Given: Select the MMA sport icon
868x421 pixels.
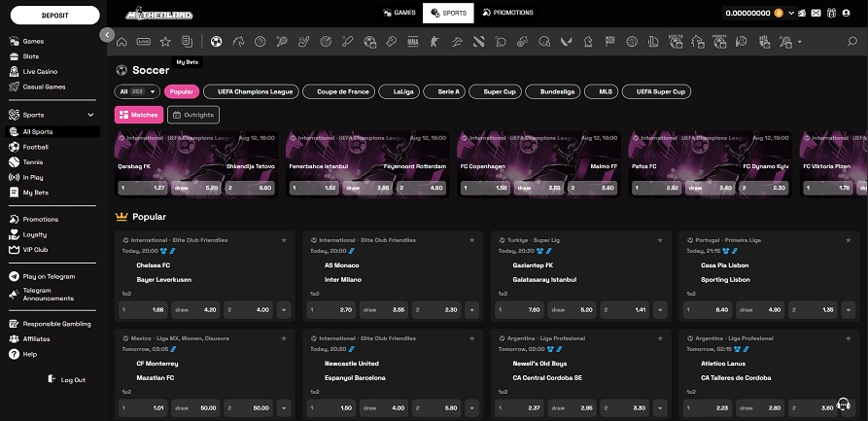Looking at the screenshot, I should coord(412,42).
